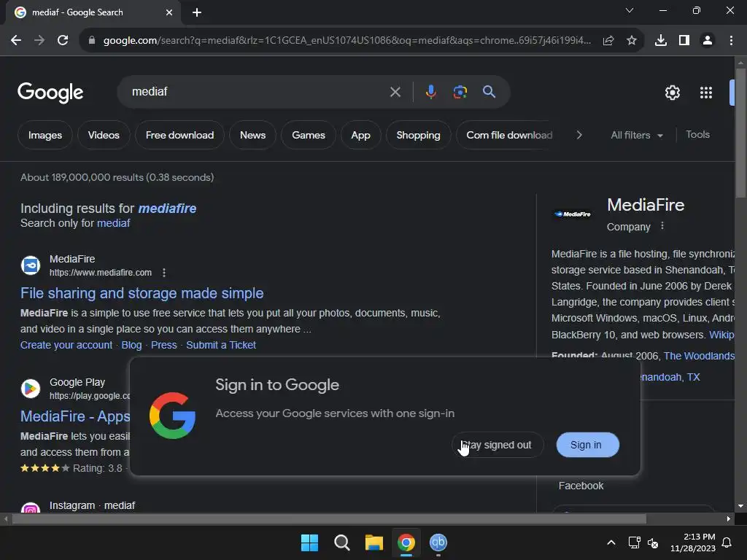Filter results by Images
The width and height of the screenshot is (747, 560).
click(x=45, y=135)
